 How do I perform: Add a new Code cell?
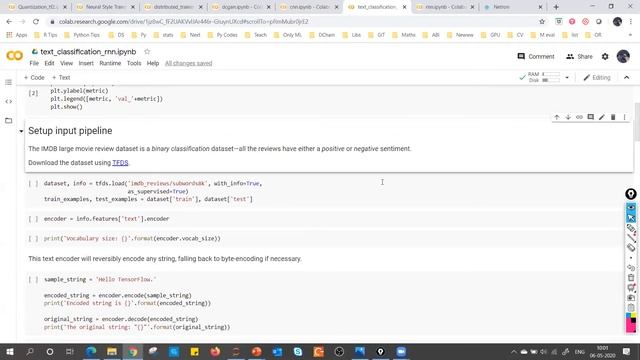tap(34, 78)
